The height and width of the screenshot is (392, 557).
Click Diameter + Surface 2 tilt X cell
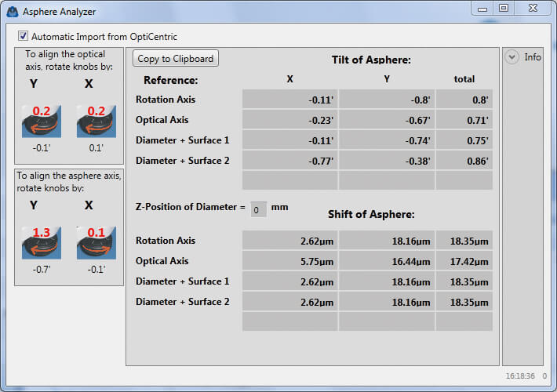(x=289, y=161)
